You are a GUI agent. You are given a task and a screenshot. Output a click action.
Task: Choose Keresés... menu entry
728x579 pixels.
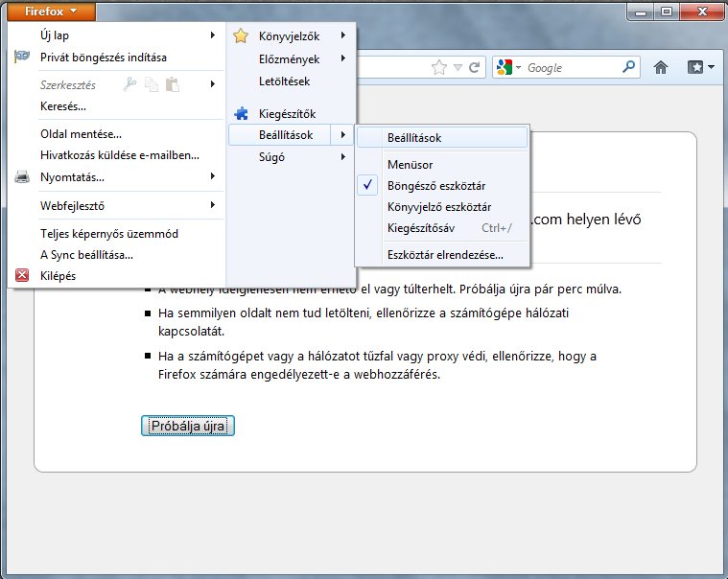(x=116, y=106)
